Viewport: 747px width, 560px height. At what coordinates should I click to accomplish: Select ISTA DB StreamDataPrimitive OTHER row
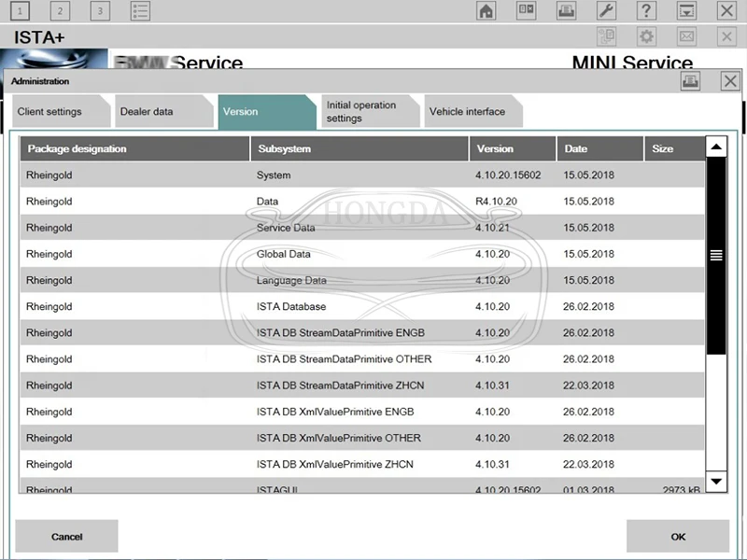pyautogui.click(x=362, y=359)
